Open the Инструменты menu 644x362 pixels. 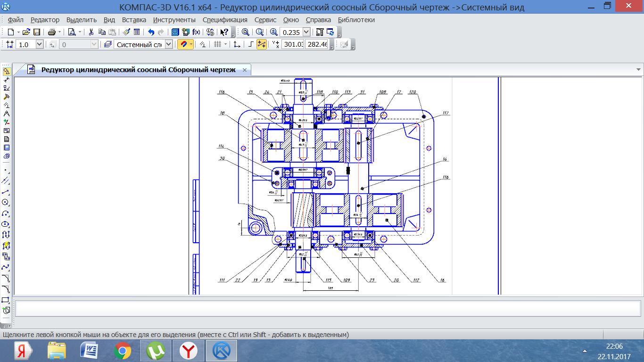pos(174,20)
